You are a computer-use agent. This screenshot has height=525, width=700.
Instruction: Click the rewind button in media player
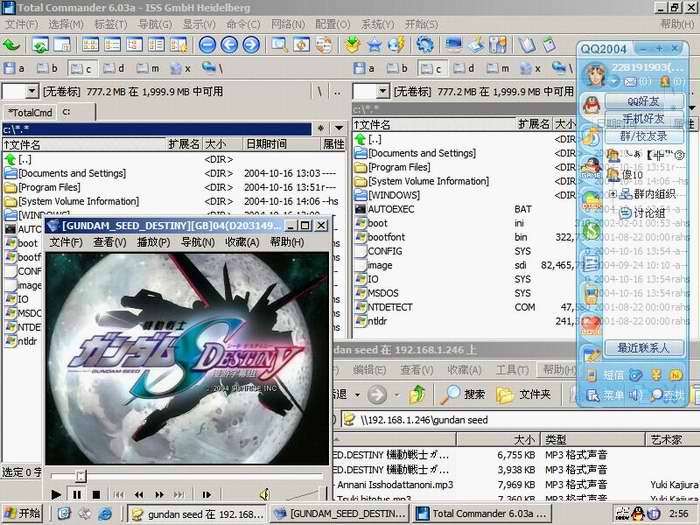point(139,495)
